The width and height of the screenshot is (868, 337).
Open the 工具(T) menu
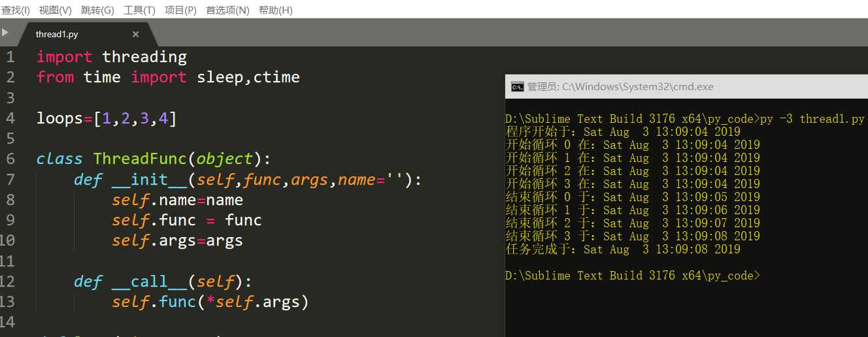click(x=139, y=10)
